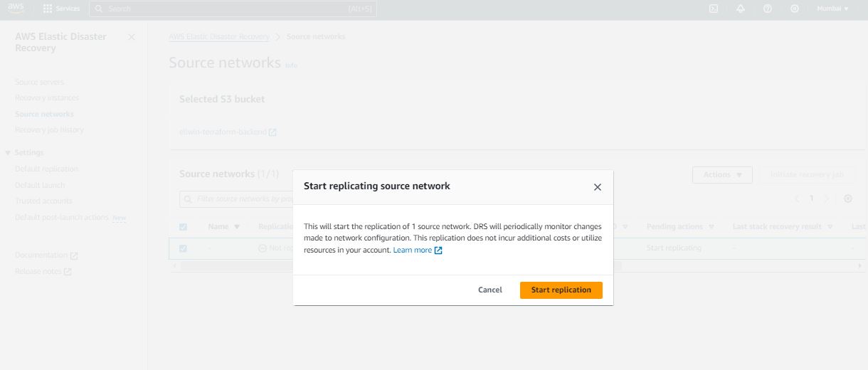Launch CloudShell from the top bar
The height and width of the screenshot is (370, 868).
[714, 9]
